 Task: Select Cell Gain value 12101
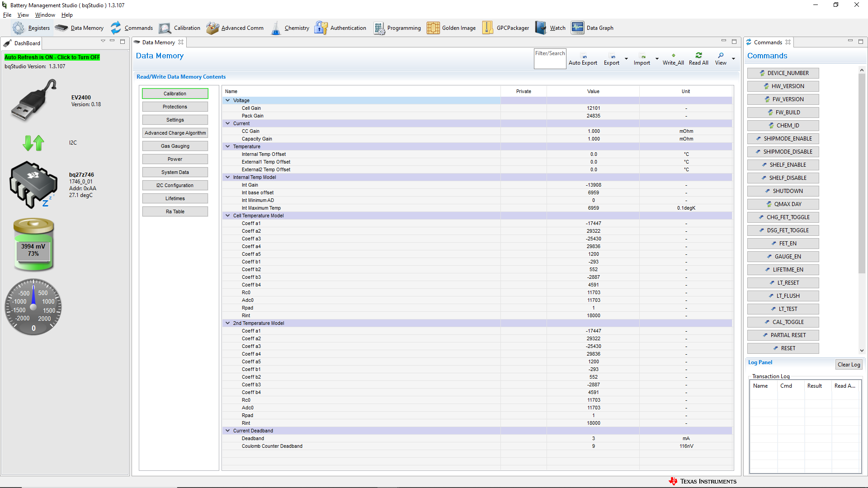593,108
